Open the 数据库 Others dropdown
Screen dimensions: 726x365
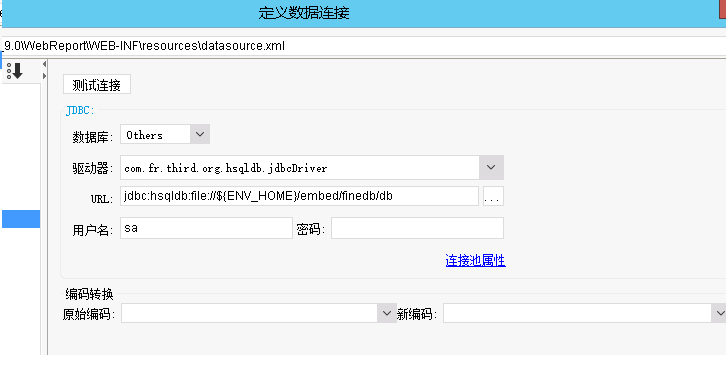pos(165,134)
